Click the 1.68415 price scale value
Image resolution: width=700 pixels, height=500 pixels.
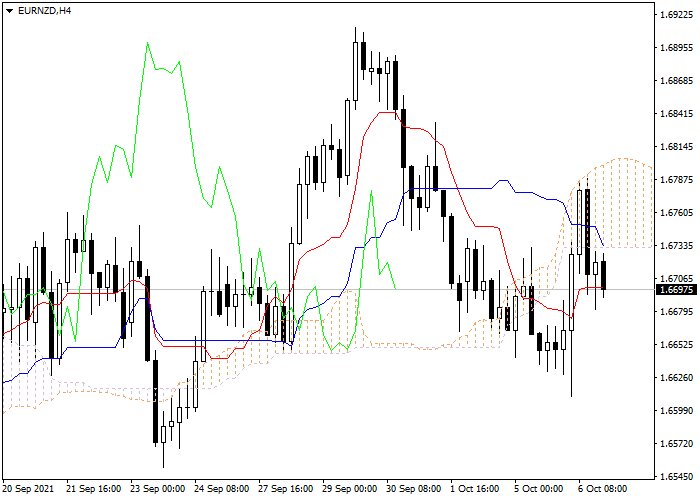point(677,114)
